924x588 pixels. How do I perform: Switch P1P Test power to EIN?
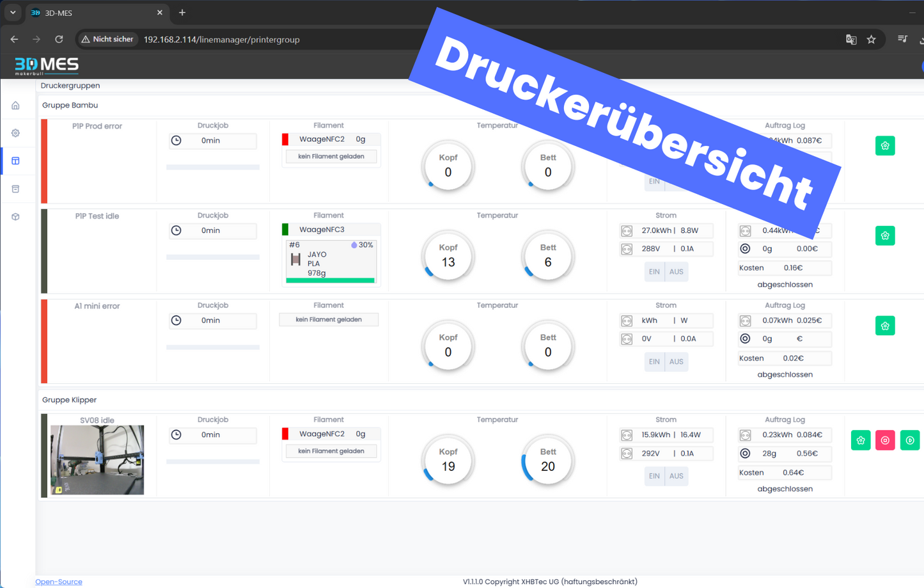pyautogui.click(x=654, y=272)
